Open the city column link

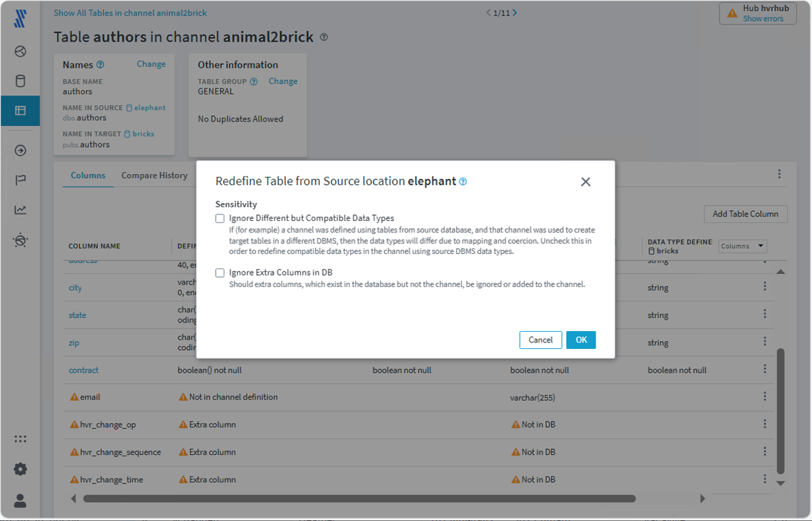tap(75, 288)
